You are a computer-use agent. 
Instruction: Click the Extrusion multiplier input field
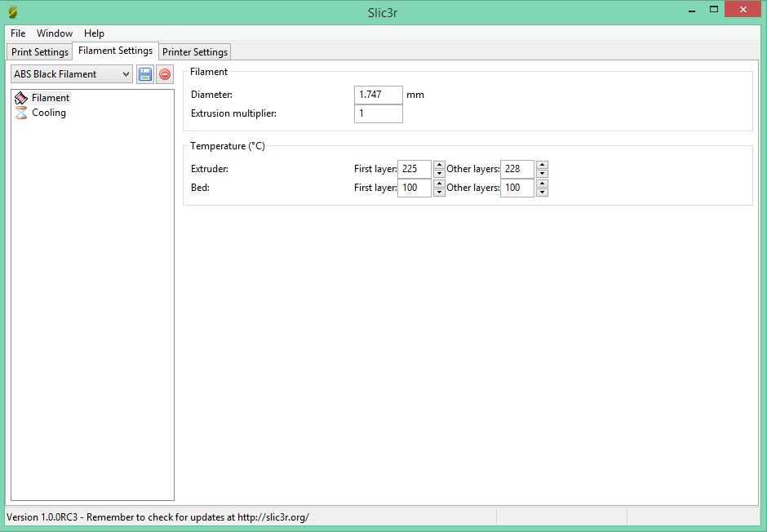pyautogui.click(x=379, y=113)
